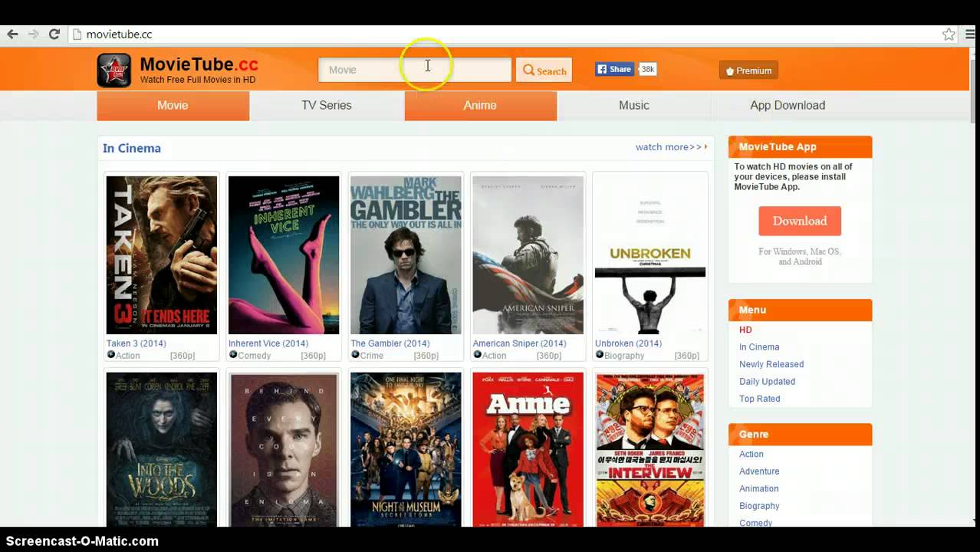Choose the Animation genre

[x=759, y=489]
